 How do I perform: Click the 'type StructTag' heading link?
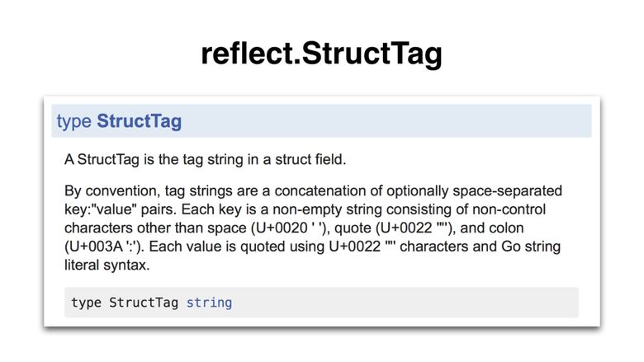point(119,121)
